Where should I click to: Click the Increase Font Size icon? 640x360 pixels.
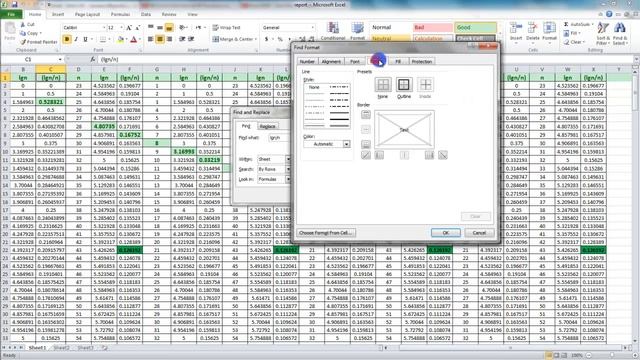click(129, 28)
